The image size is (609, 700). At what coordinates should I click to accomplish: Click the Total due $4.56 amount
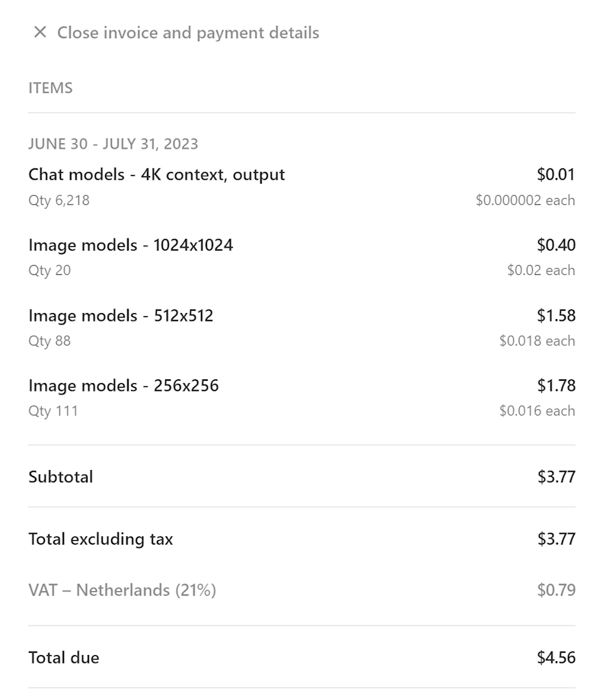(556, 657)
